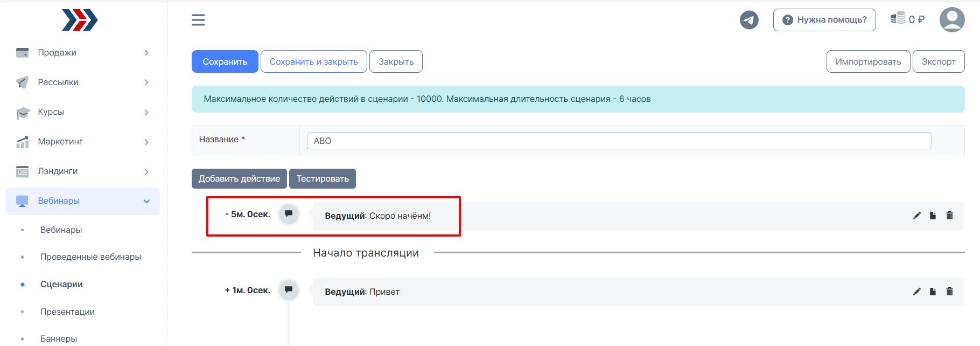Screen dimensions: 980x346
Task: Delete the 'Скоро начнём!' action
Action: coord(949,216)
